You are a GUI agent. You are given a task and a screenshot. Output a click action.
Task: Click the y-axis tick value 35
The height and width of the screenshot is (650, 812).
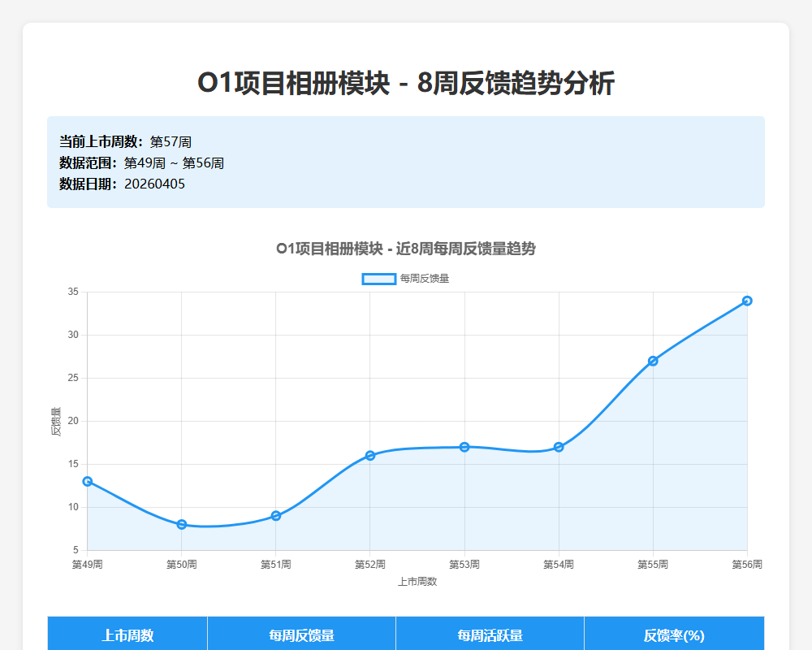pos(73,292)
